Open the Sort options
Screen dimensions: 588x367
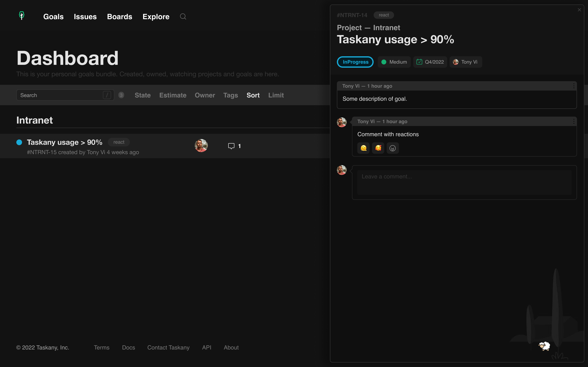click(253, 95)
